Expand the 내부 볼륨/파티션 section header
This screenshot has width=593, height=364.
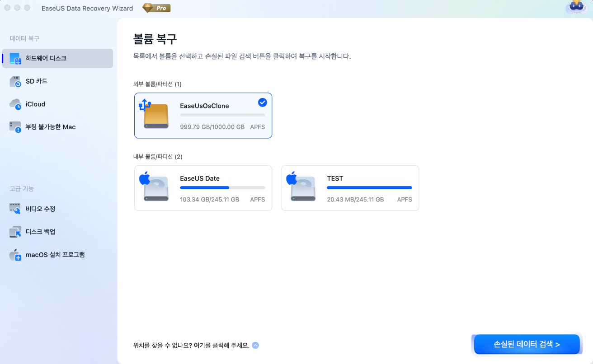(158, 157)
